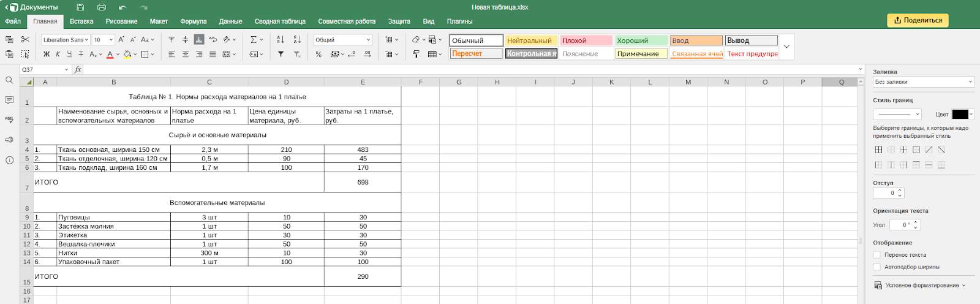Image resolution: width=980 pixels, height=304 pixels.
Task: Open the search icon in left sidebar
Action: point(9,80)
